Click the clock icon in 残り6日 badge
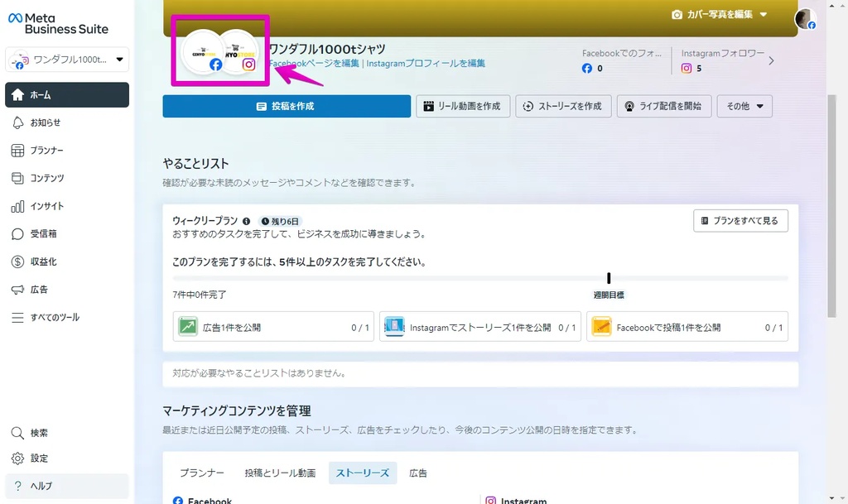Viewport: 848px width, 504px height. [265, 222]
